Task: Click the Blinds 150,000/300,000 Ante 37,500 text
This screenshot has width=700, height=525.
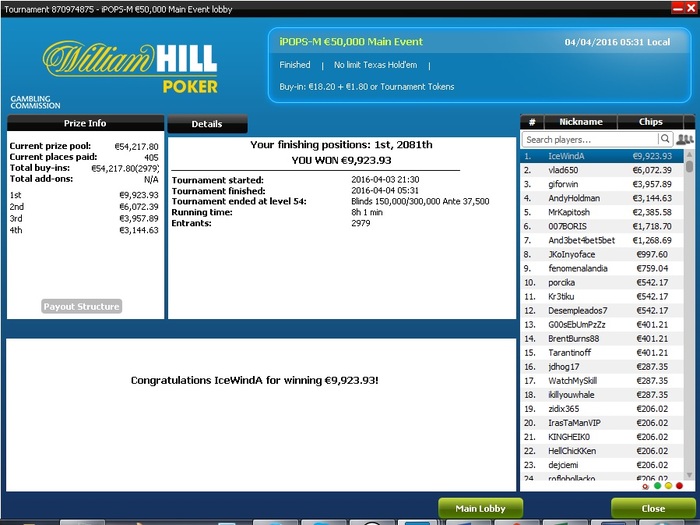Action: click(420, 201)
